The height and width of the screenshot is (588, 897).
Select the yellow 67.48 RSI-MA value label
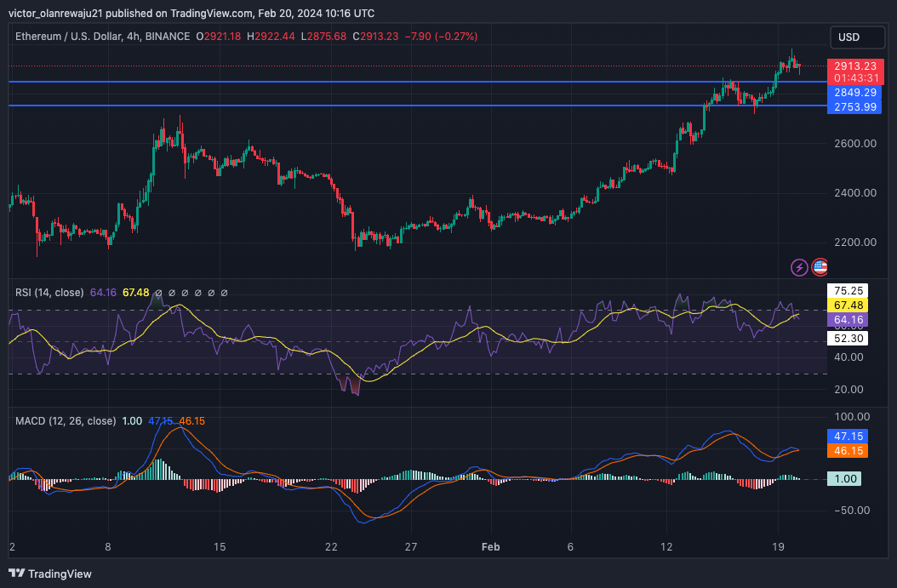(848, 305)
